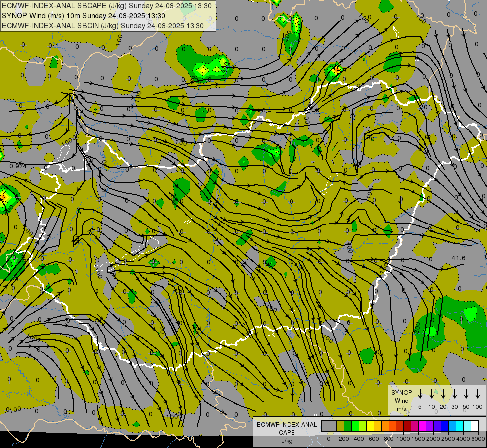Viewport: 487px width, 448px height.
Task: Click the 1000 tick label in CAPE legend
Action: (x=403, y=439)
